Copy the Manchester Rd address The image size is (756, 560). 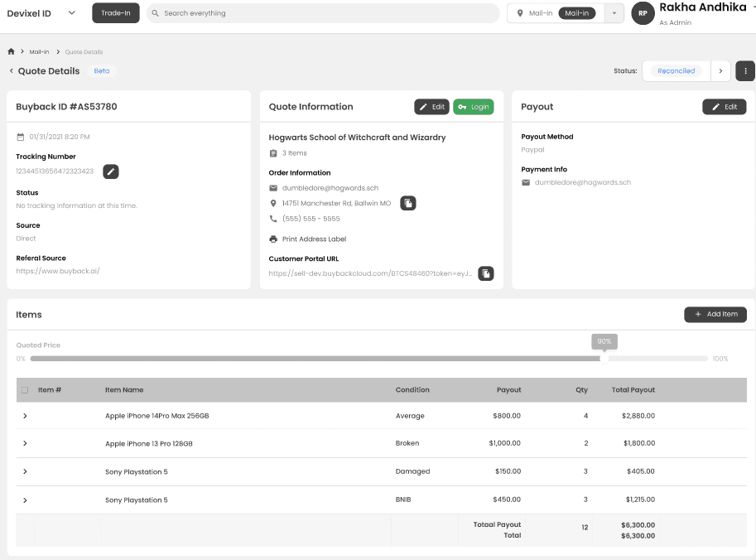pyautogui.click(x=408, y=203)
